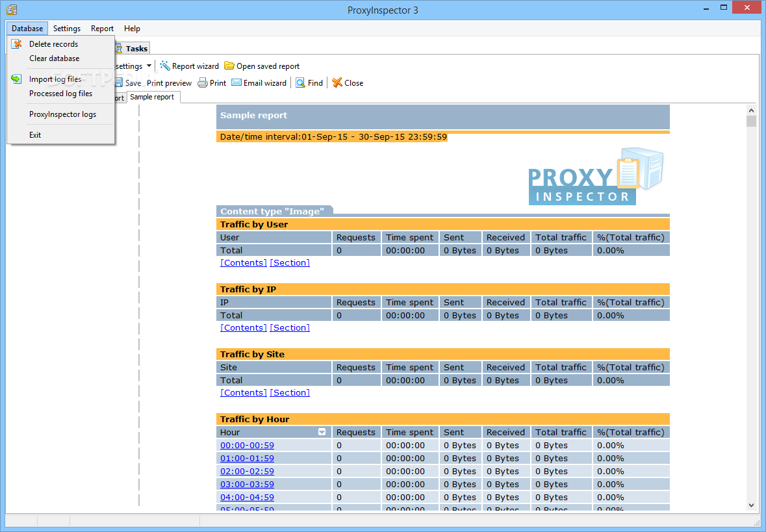Click 'Total' row cell in Traffic by Site
Screen dimensions: 766x532
[274, 380]
